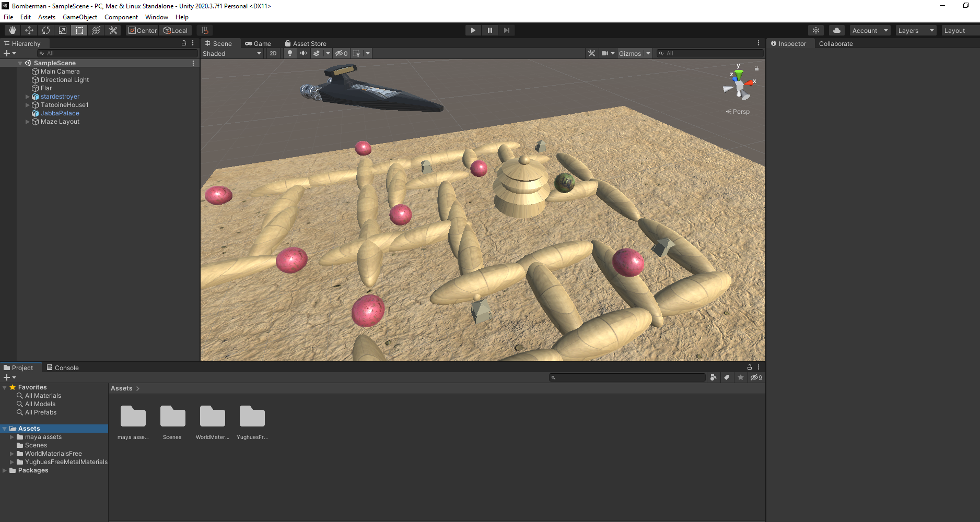Open SampleScene options menu

193,63
